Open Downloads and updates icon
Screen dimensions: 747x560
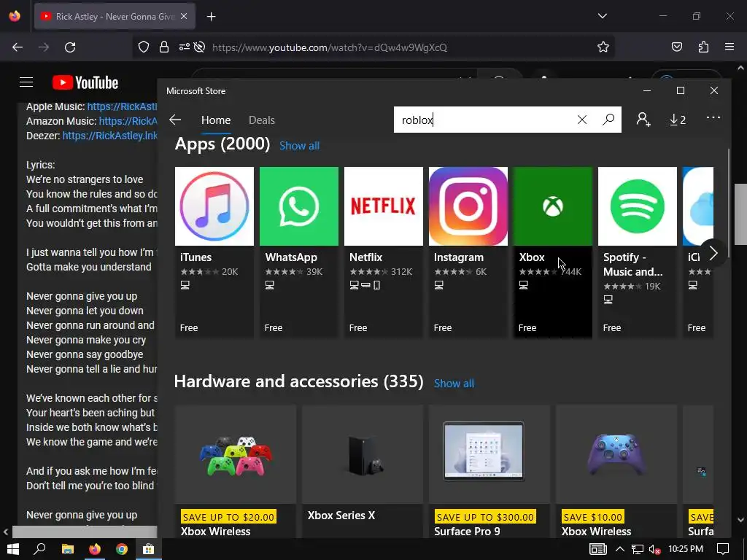click(678, 120)
